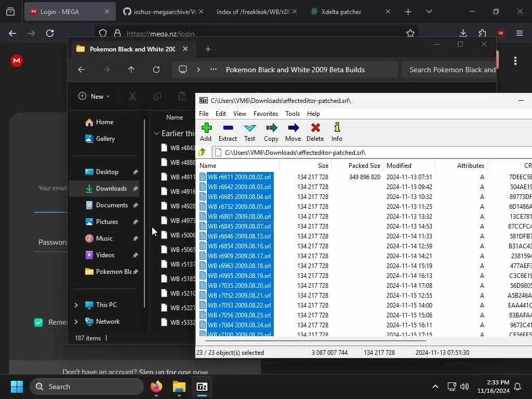Click the 7-Zip address path field
The image size is (532, 399).
[x=373, y=153]
